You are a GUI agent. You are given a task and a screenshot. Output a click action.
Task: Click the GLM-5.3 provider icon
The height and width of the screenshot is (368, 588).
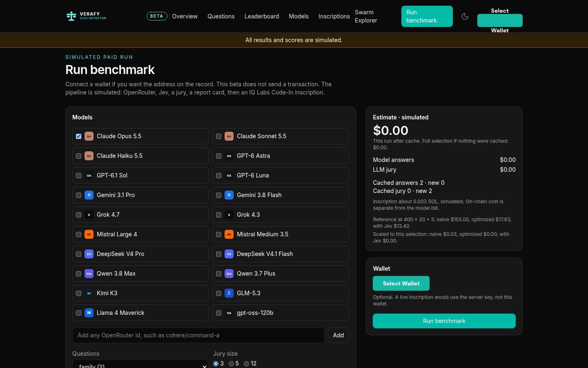229,293
